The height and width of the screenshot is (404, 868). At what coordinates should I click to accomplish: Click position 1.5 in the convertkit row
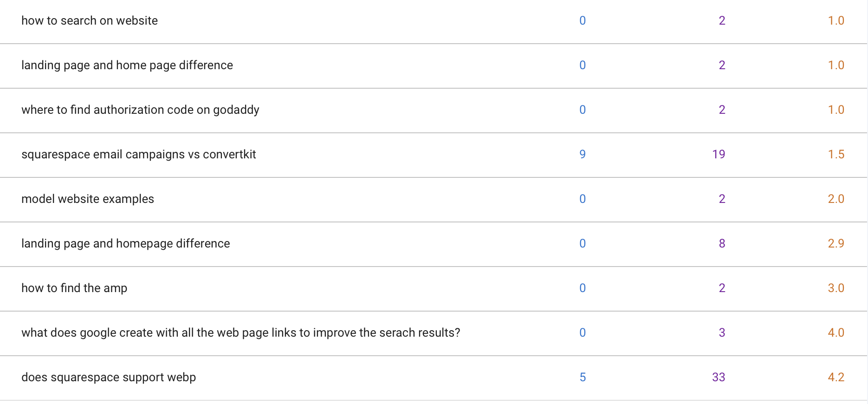836,154
